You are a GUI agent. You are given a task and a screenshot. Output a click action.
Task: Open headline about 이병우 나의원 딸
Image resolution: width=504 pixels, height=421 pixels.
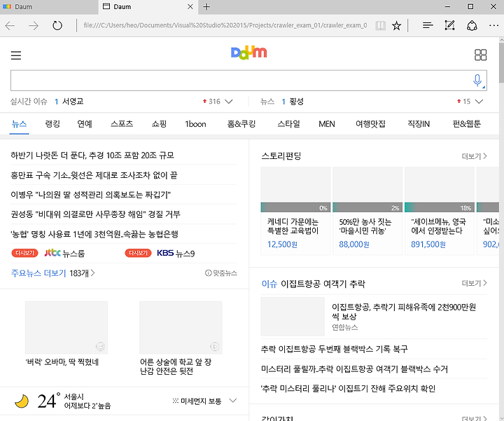tap(90, 195)
